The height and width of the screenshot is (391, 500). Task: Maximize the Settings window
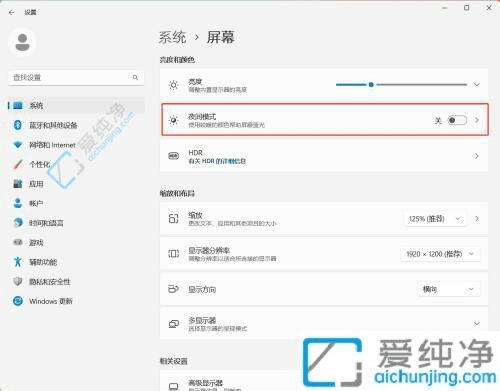(x=467, y=8)
